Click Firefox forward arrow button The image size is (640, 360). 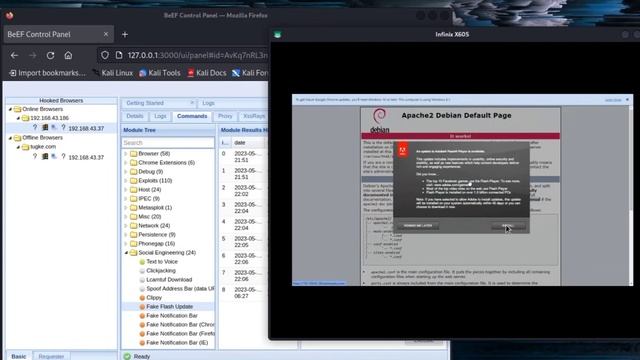[33, 55]
